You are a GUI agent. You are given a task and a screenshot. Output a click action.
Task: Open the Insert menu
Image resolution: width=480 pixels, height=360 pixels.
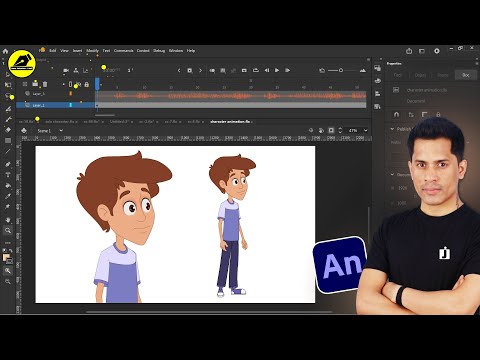77,51
